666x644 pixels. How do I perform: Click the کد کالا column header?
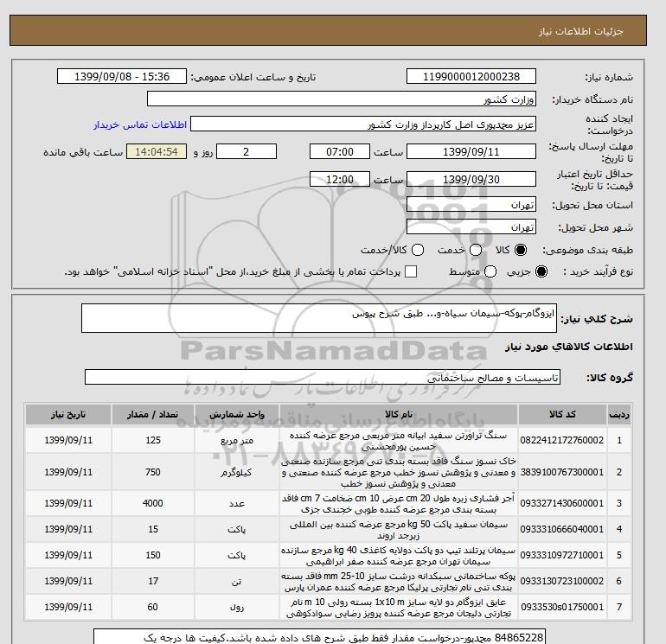tap(562, 414)
